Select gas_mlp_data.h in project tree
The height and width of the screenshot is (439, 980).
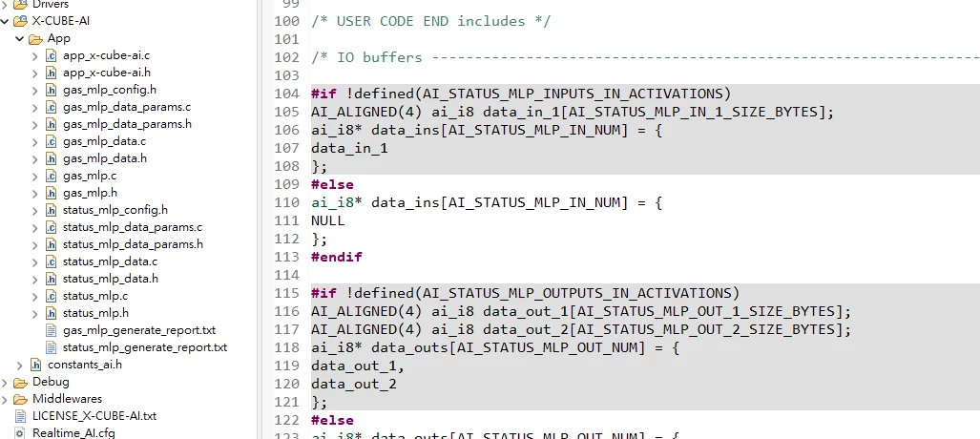click(x=104, y=158)
